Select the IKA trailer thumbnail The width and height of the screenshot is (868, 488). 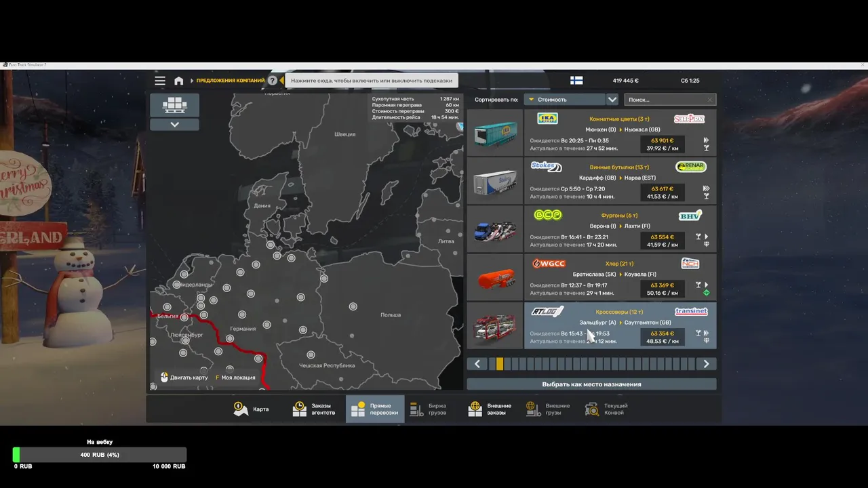495,132
